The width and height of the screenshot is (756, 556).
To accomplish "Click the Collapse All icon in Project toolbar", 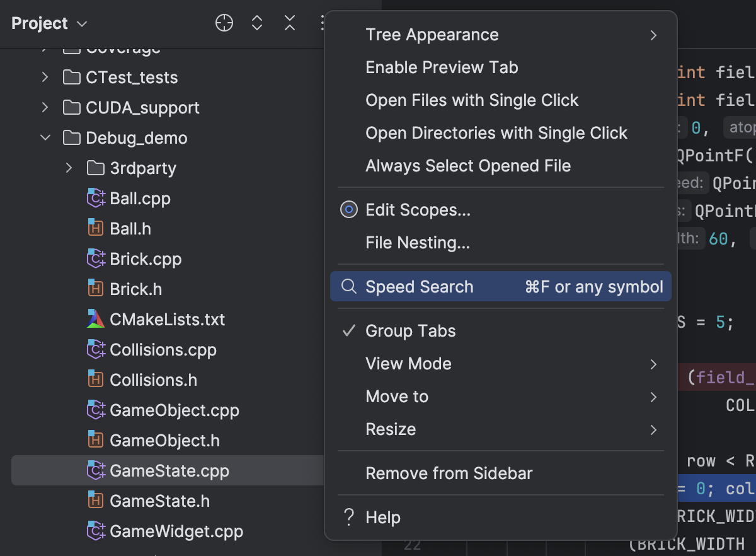I will (290, 23).
